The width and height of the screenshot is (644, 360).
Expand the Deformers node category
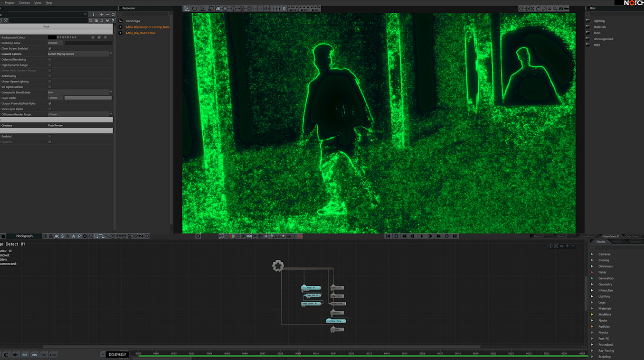592,266
